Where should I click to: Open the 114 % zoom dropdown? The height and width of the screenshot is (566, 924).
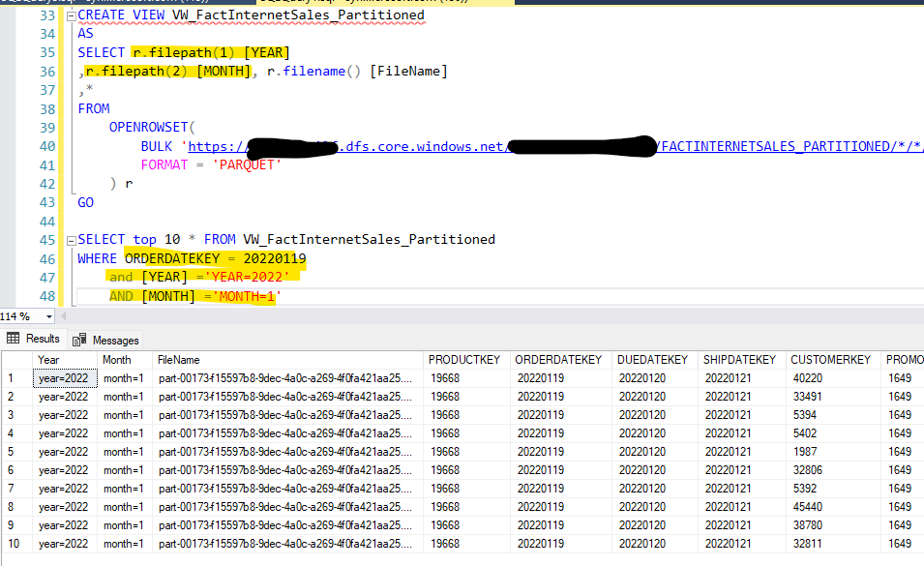coord(49,317)
